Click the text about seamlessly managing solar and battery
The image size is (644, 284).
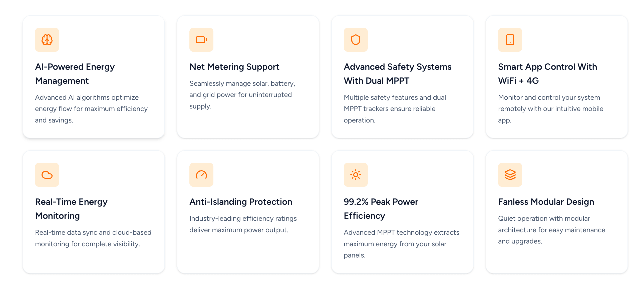click(242, 95)
